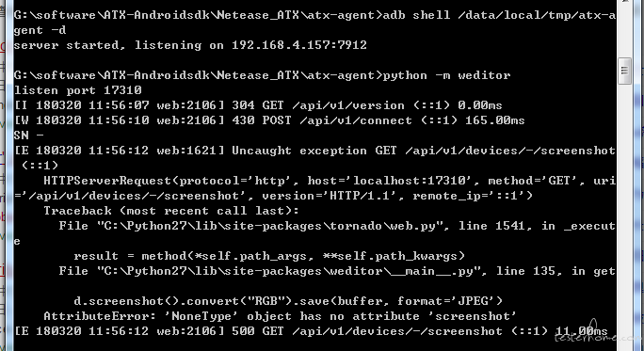Click the 'listen port 17310' line

tap(77, 90)
